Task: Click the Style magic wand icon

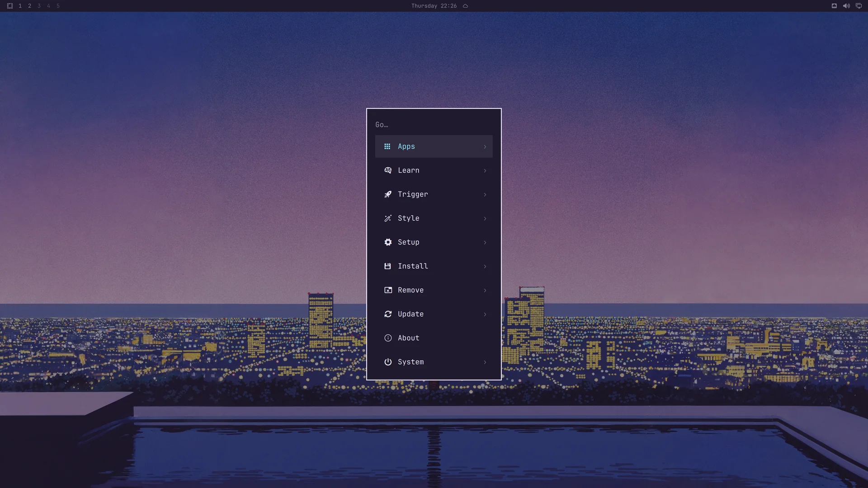Action: point(388,218)
